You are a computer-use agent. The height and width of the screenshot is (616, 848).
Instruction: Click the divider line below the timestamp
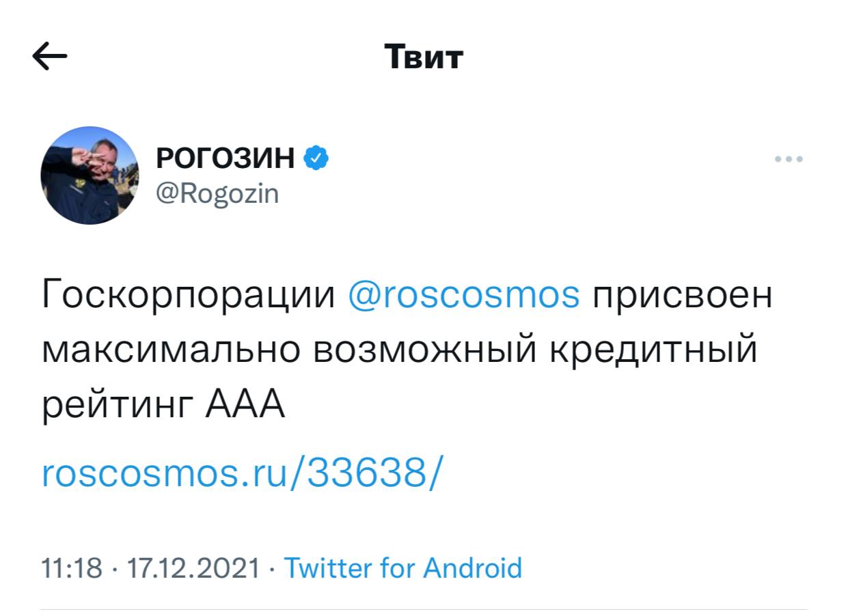tap(424, 609)
